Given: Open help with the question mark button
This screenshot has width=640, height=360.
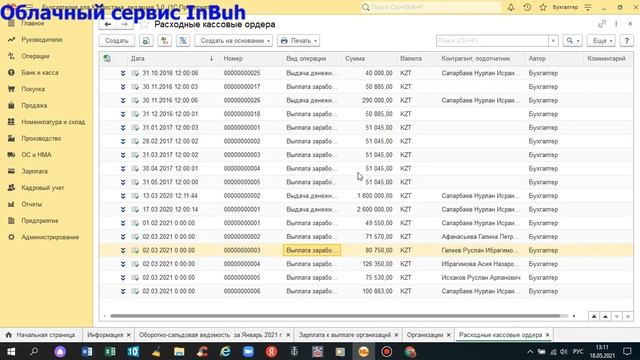Looking at the screenshot, I should (x=627, y=41).
